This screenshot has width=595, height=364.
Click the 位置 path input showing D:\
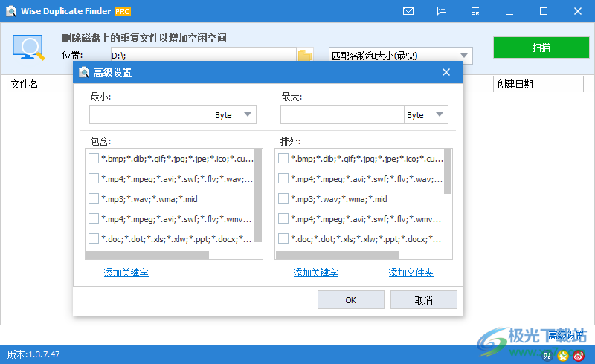203,56
